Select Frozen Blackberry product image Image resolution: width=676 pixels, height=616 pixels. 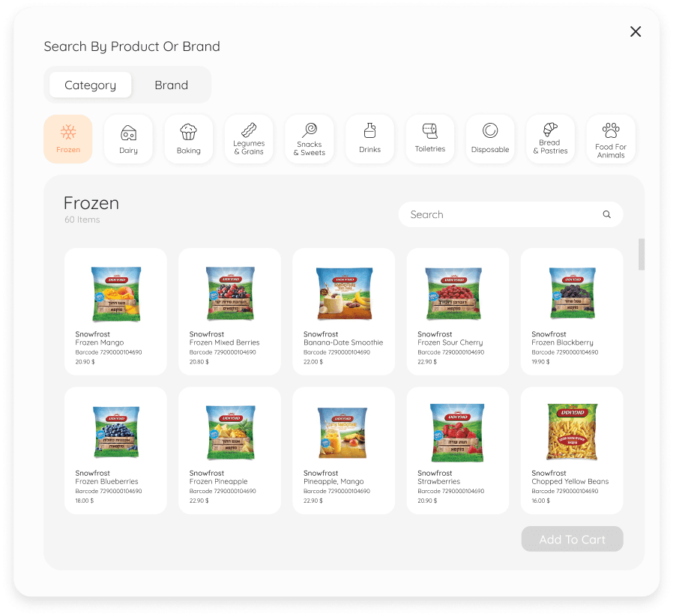click(572, 293)
